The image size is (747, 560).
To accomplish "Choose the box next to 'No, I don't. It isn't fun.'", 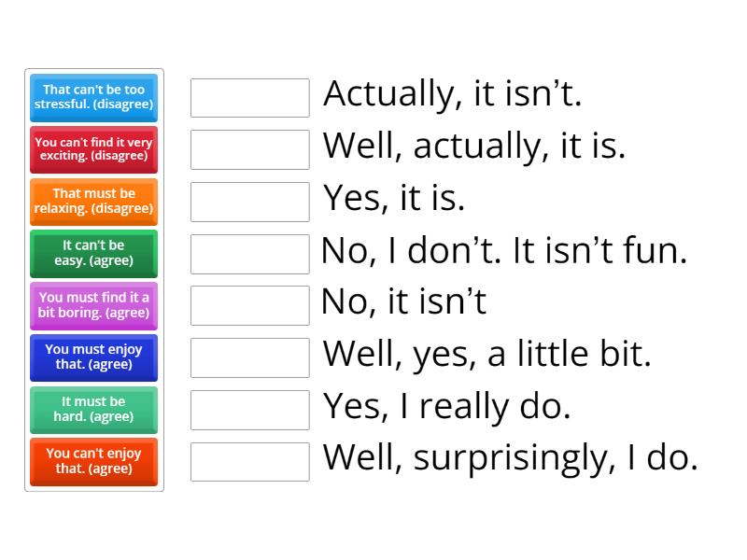I will [249, 254].
